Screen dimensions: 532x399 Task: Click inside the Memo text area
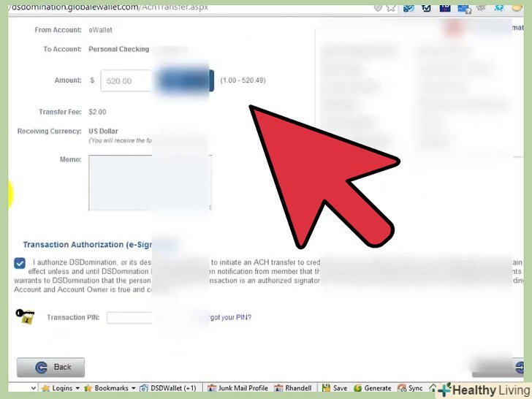[x=150, y=183]
